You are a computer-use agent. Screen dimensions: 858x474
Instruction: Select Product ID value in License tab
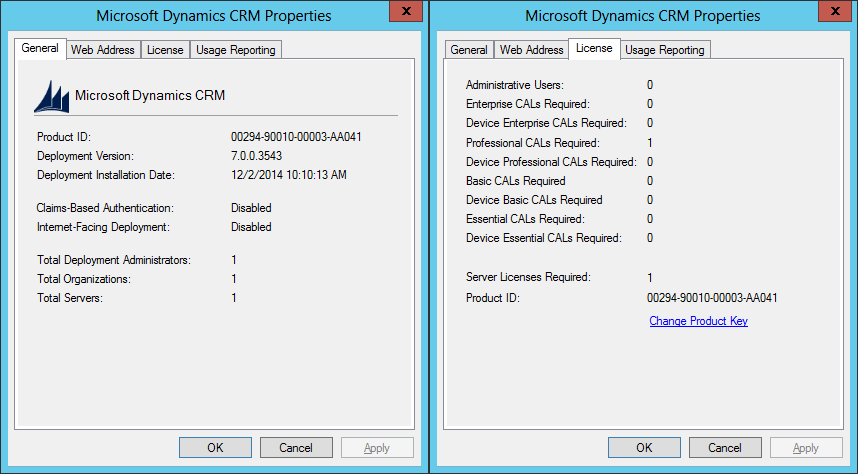712,298
